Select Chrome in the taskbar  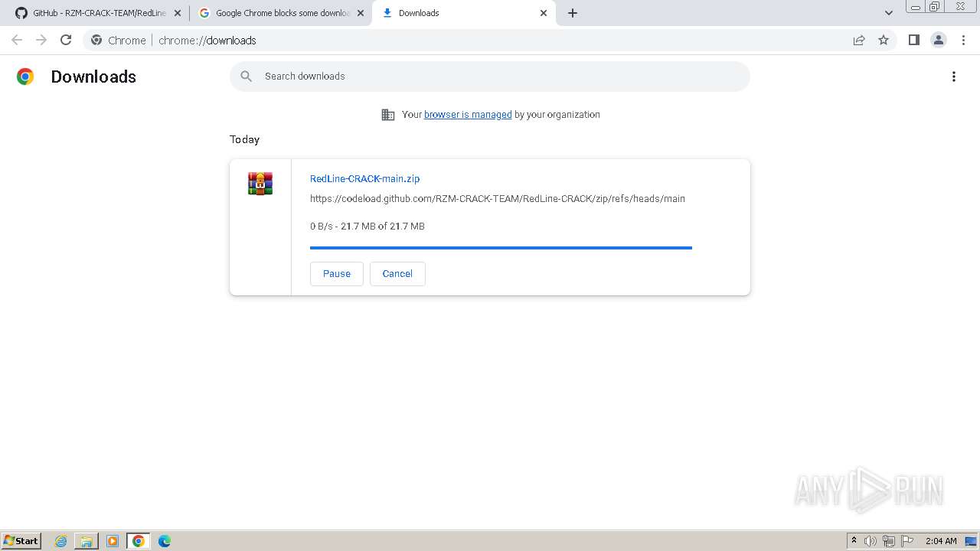click(x=139, y=541)
